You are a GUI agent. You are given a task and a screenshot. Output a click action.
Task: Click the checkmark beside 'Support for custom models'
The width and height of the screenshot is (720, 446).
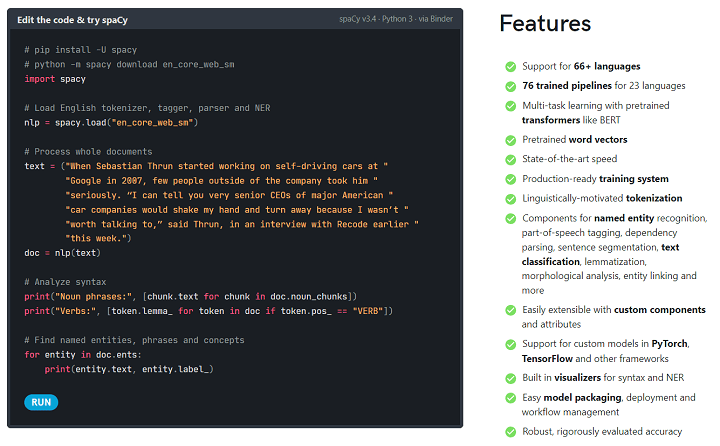point(511,344)
